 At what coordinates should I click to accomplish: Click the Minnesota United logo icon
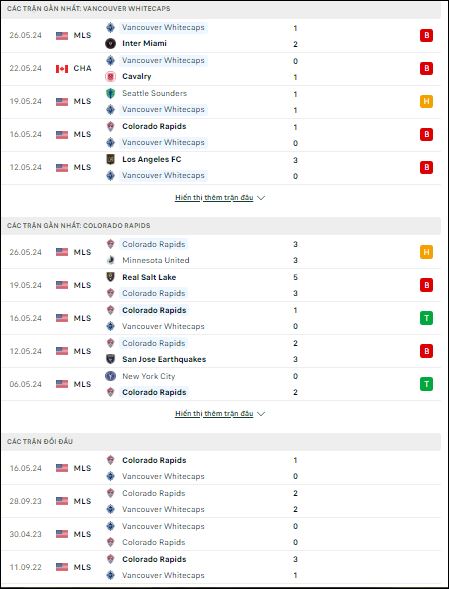tap(110, 260)
